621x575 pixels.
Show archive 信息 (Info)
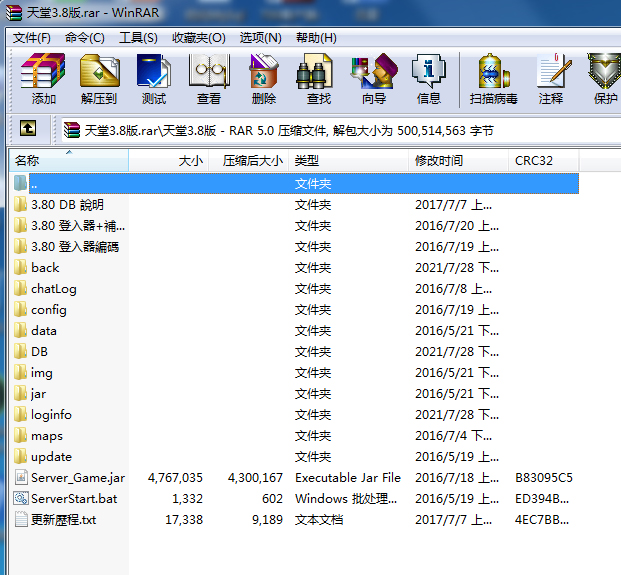coord(429,79)
